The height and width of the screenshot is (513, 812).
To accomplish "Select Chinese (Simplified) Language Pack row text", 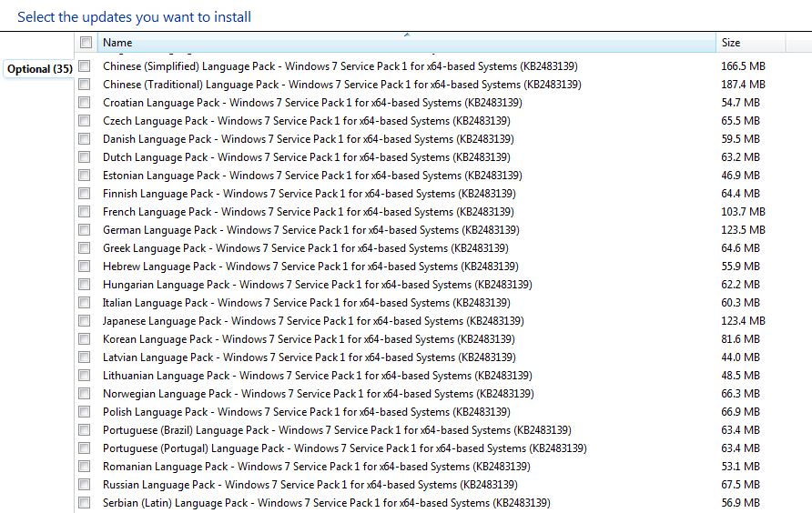I will coord(340,66).
